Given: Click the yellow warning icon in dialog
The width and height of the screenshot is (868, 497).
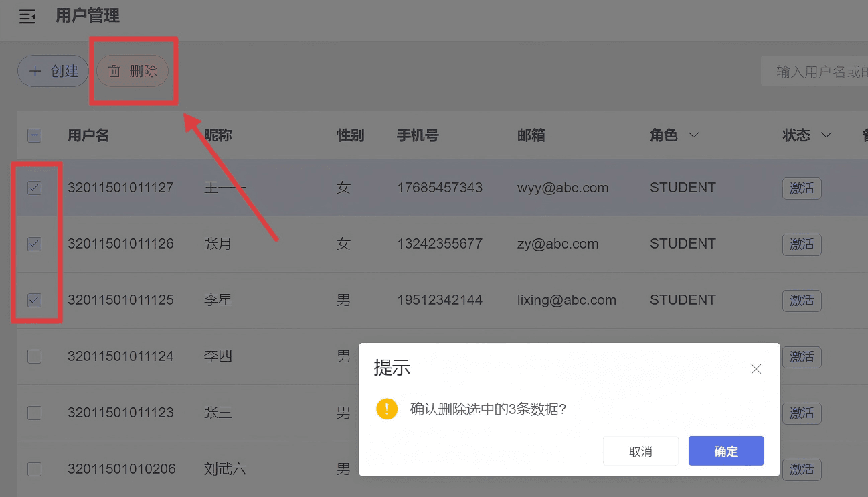Looking at the screenshot, I should pos(387,409).
